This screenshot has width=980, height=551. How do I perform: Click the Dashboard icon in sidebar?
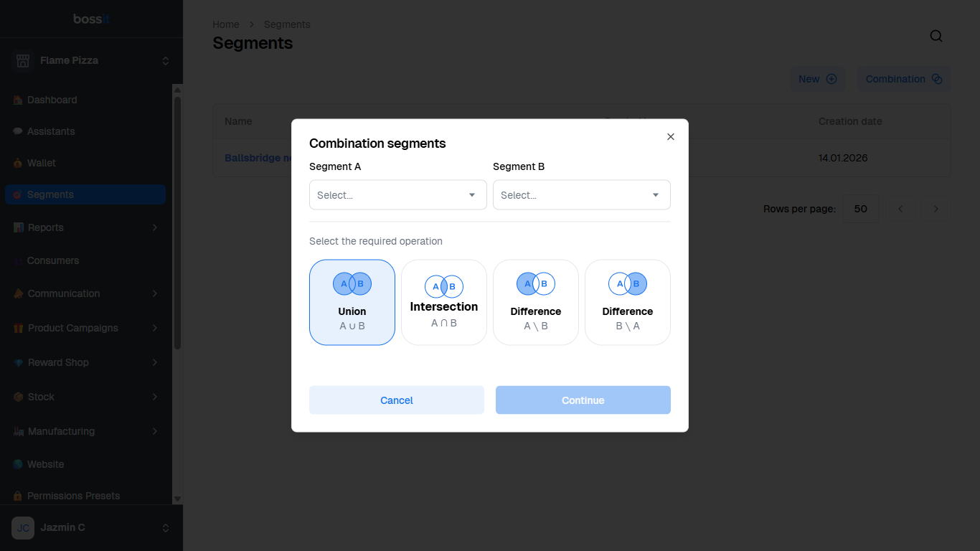18,100
